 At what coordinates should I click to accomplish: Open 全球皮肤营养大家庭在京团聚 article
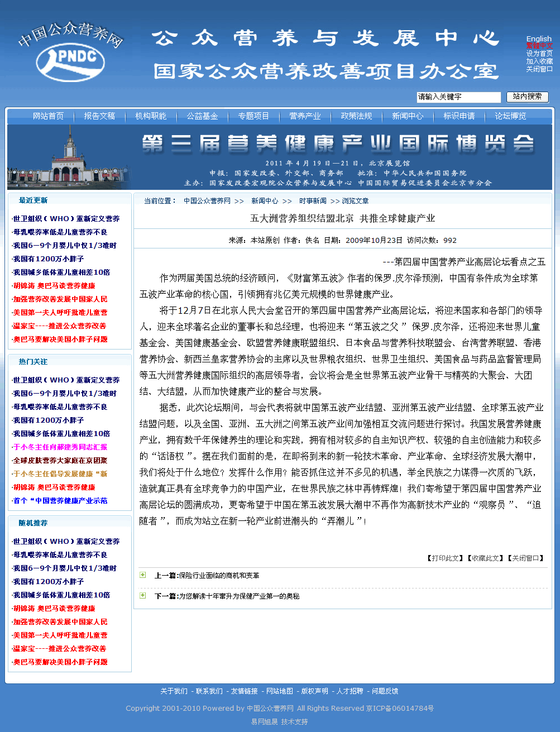(x=60, y=461)
